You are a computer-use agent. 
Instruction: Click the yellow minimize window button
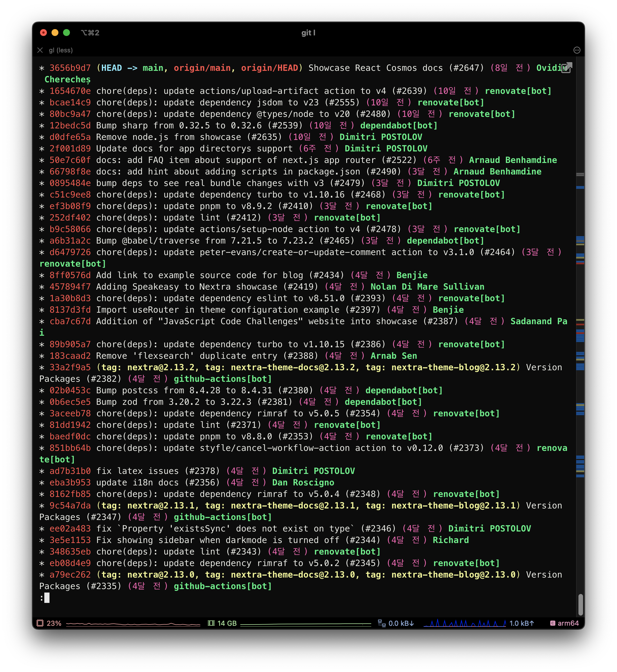tap(55, 33)
